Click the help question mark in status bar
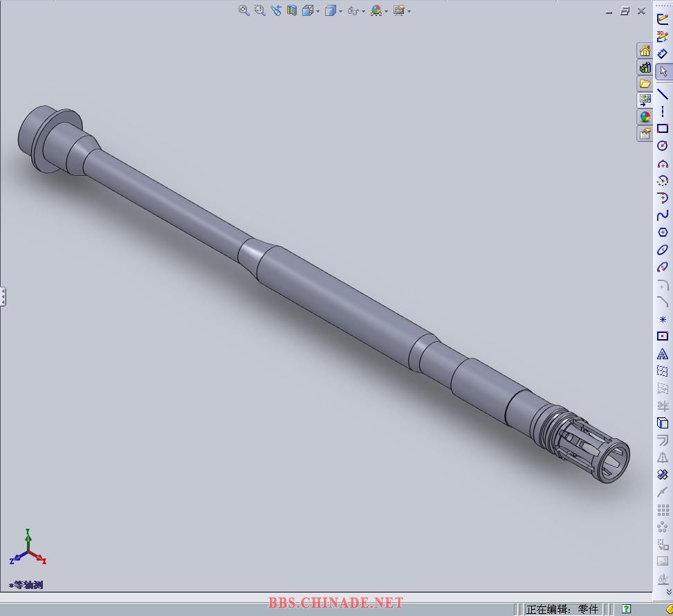The width and height of the screenshot is (673, 616). tap(626, 608)
